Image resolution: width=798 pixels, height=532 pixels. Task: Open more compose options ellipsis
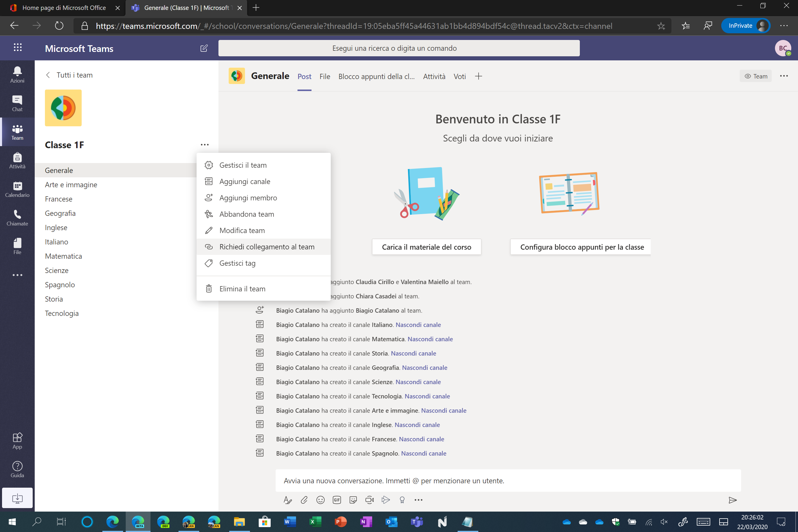pos(418,500)
